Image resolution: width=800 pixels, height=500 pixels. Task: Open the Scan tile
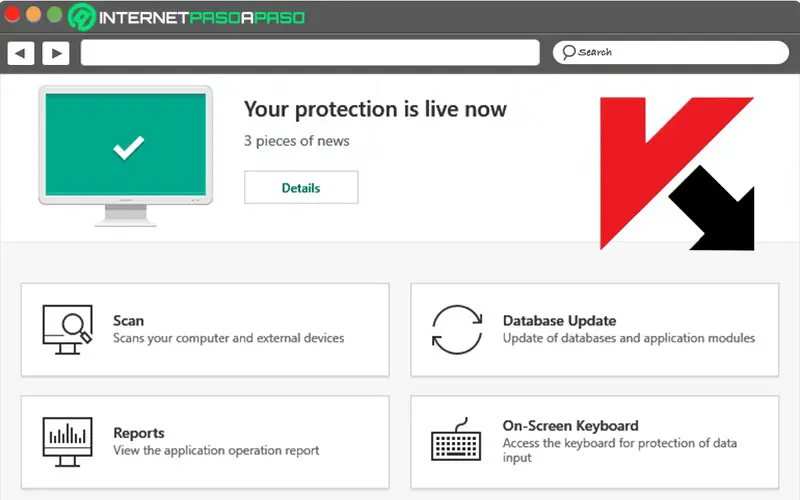point(205,330)
